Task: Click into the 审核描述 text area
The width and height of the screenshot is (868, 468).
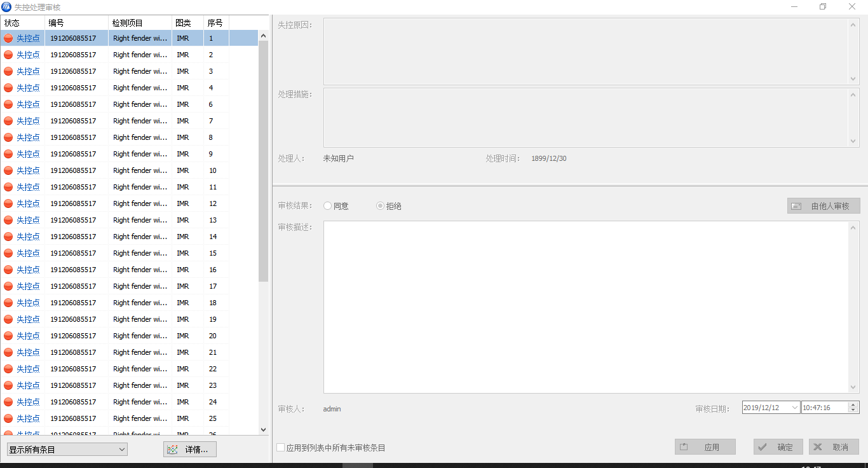Action: 585,306
